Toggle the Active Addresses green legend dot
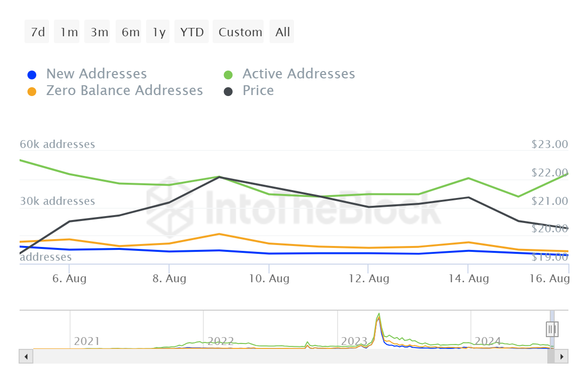 228,75
